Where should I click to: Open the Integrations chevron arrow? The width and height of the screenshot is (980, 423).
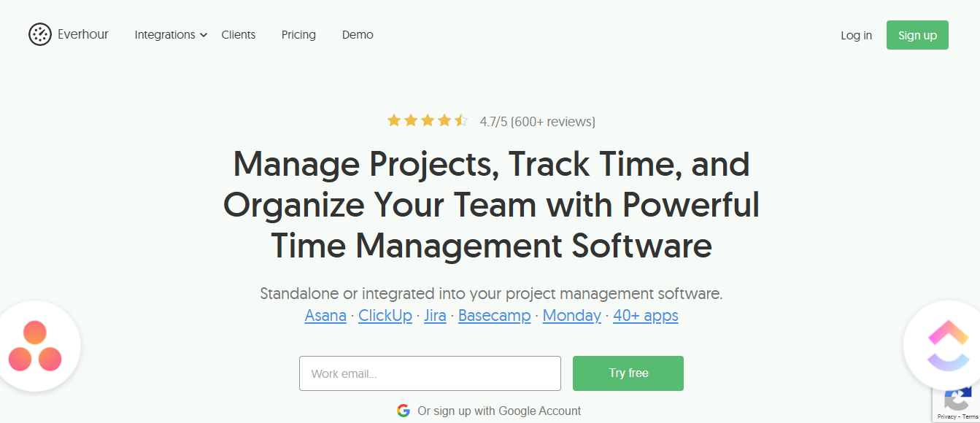click(x=204, y=34)
